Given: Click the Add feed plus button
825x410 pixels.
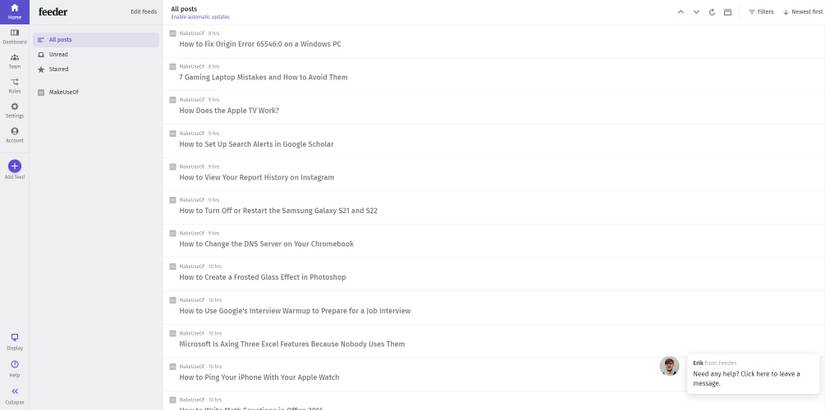Looking at the screenshot, I should (15, 166).
